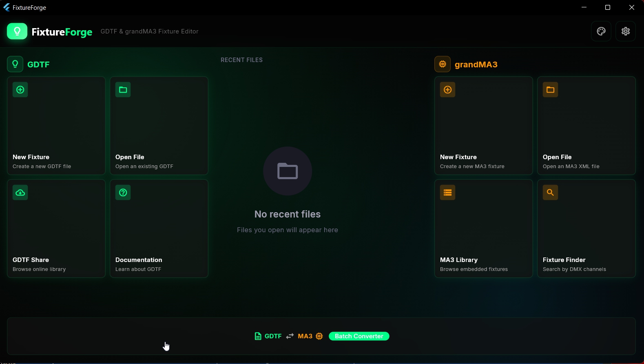
Task: Click the MA3 chip icon in bottom bar
Action: [319, 336]
